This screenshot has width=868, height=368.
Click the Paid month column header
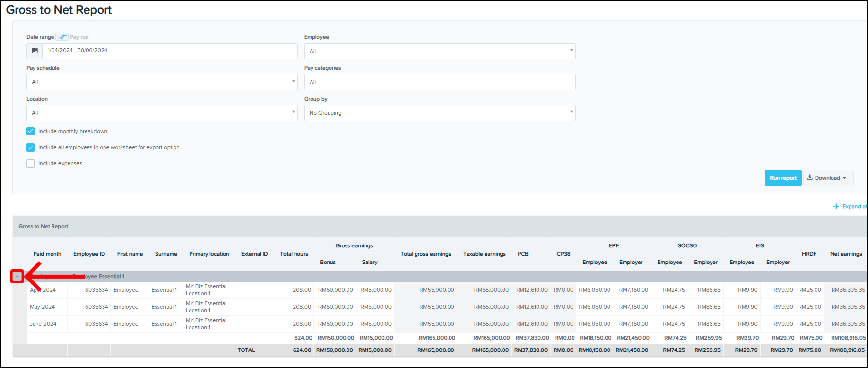[47, 254]
